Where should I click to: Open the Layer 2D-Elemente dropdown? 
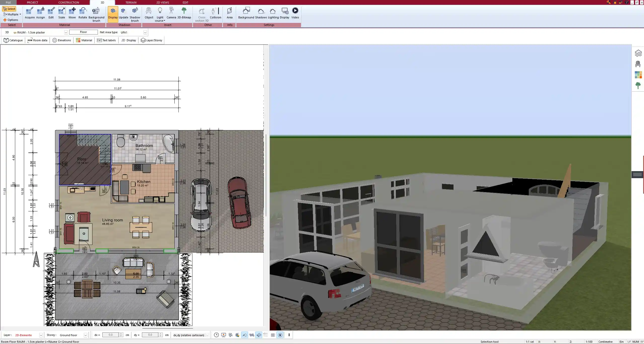pos(41,335)
